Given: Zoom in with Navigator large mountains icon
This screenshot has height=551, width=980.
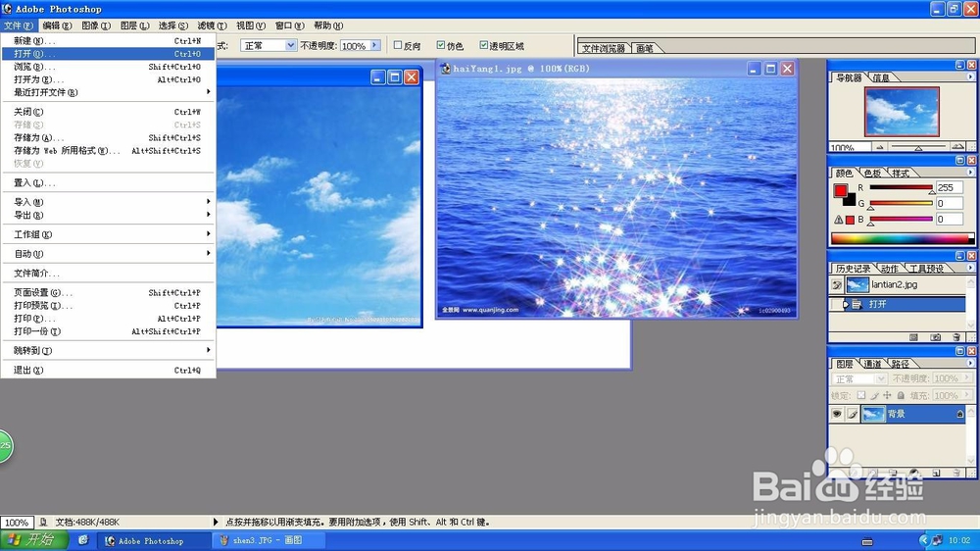Looking at the screenshot, I should (957, 147).
